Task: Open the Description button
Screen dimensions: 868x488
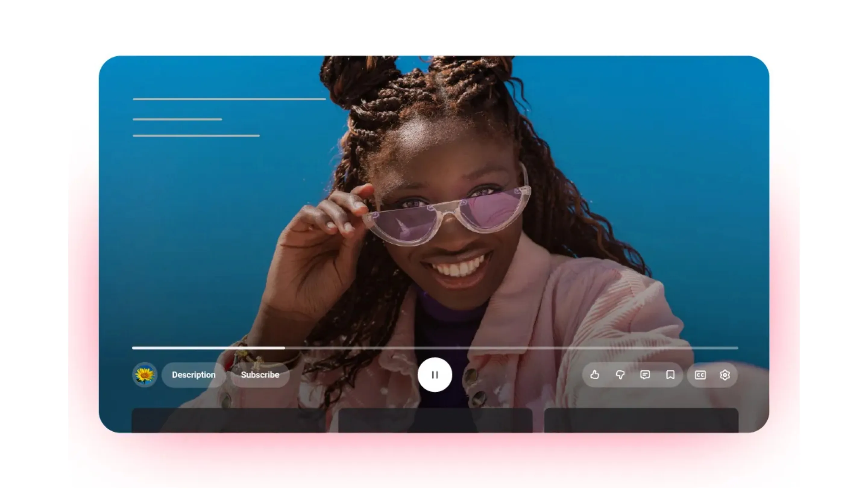Action: coord(193,374)
